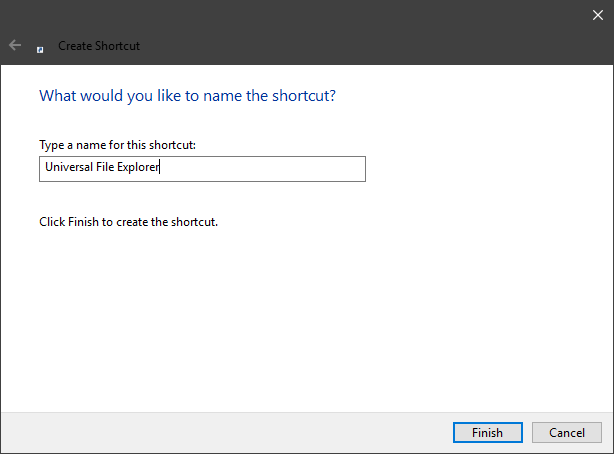Viewport: 614px width, 454px height.
Task: Close the Create Shortcut dialog window
Action: pyautogui.click(x=597, y=13)
